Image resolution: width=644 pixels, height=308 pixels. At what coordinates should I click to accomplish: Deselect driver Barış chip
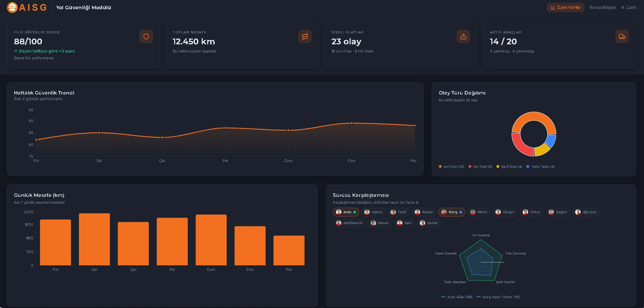click(451, 212)
